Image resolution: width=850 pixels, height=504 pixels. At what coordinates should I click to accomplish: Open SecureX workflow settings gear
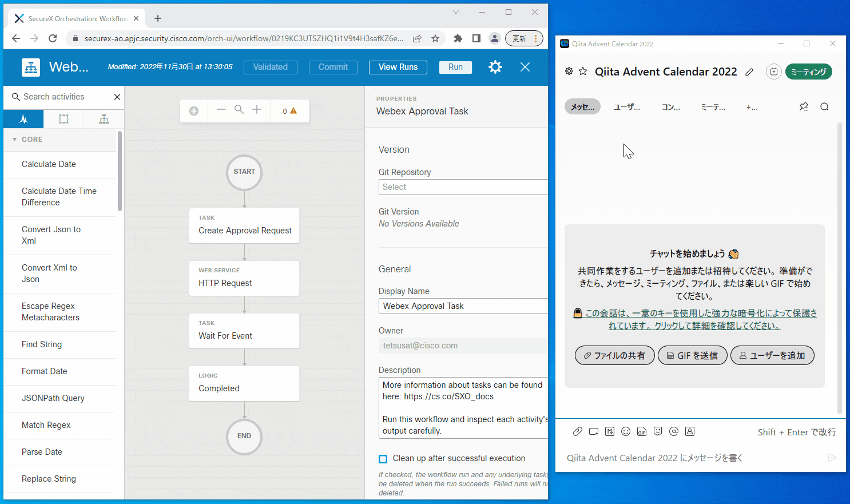tap(495, 67)
